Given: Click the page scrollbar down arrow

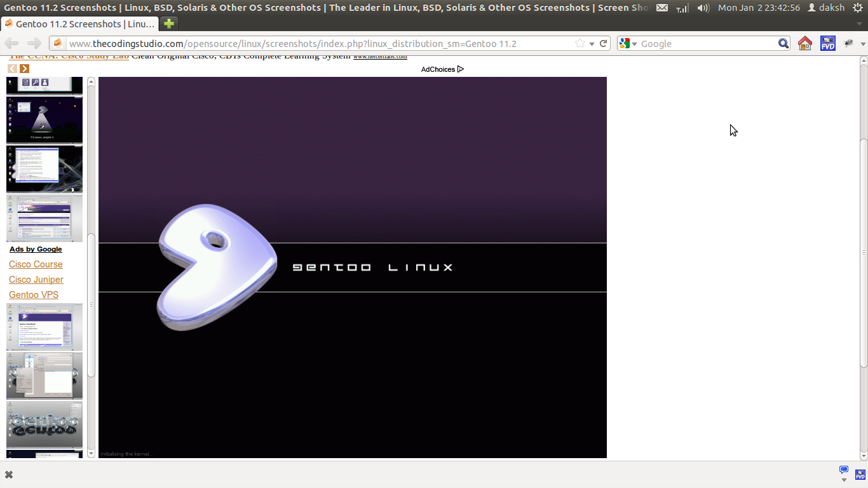Looking at the screenshot, I should point(864,456).
